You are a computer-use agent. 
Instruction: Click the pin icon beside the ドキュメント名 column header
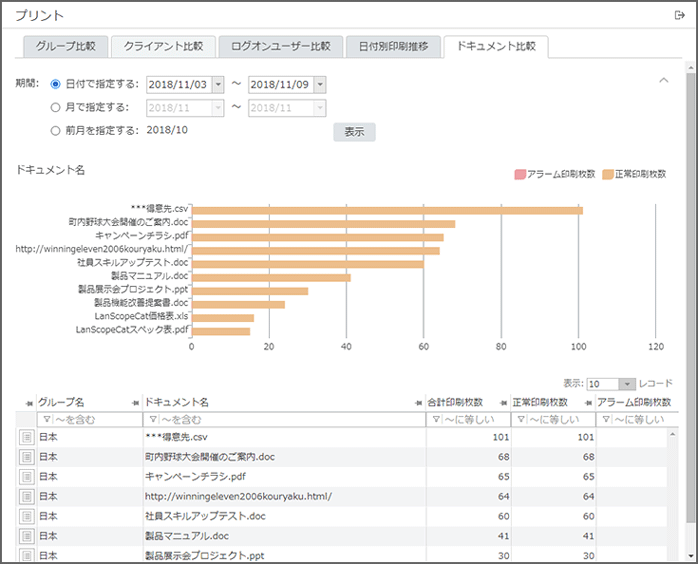click(135, 402)
